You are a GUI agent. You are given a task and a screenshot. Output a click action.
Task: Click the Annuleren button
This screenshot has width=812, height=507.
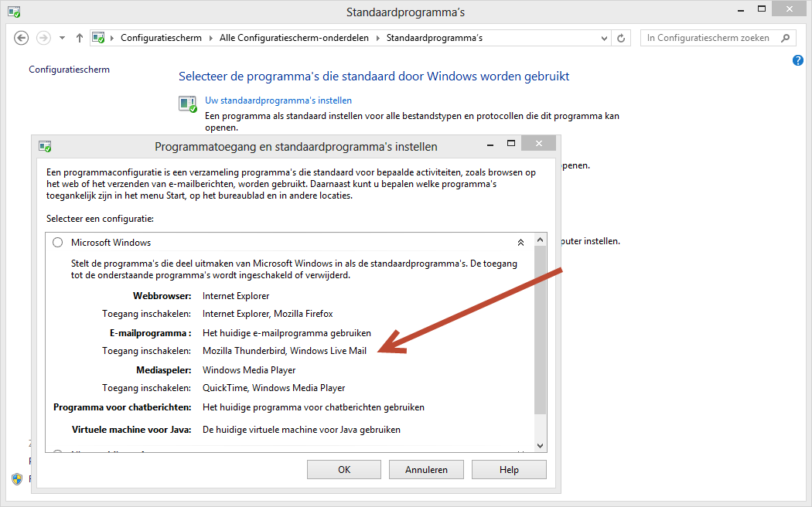[426, 469]
